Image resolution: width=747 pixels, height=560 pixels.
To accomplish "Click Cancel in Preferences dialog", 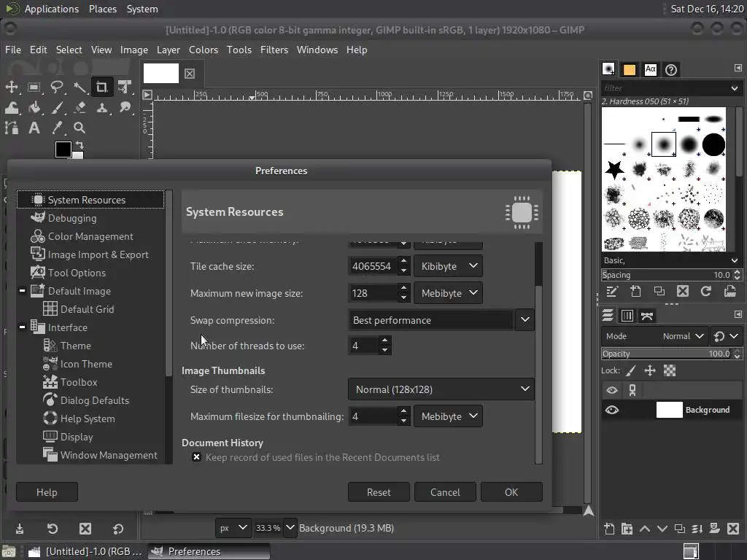I will (445, 492).
